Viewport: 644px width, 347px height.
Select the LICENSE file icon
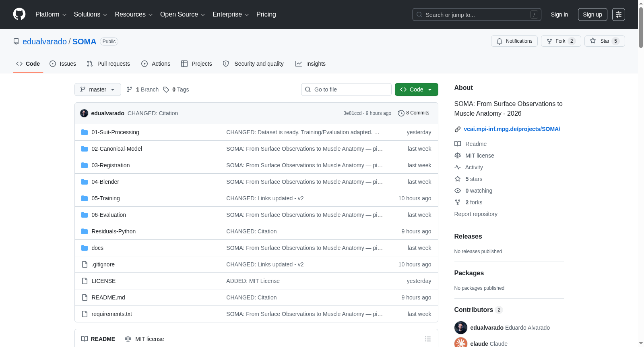tap(85, 281)
